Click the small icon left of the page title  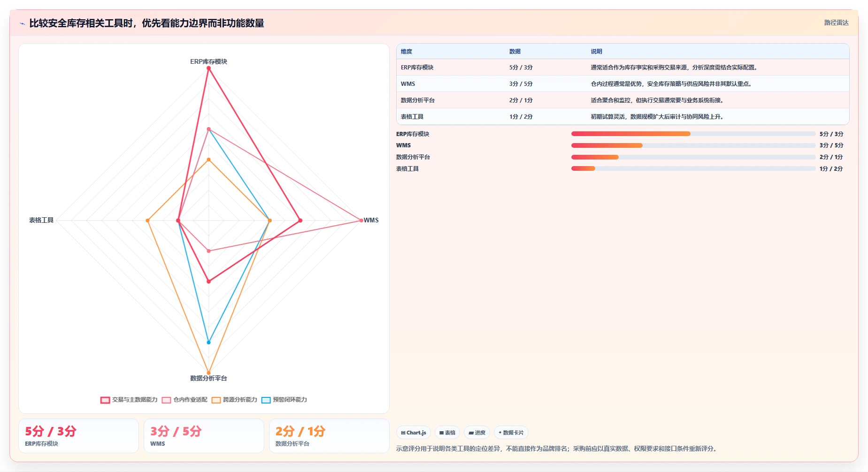pos(22,23)
